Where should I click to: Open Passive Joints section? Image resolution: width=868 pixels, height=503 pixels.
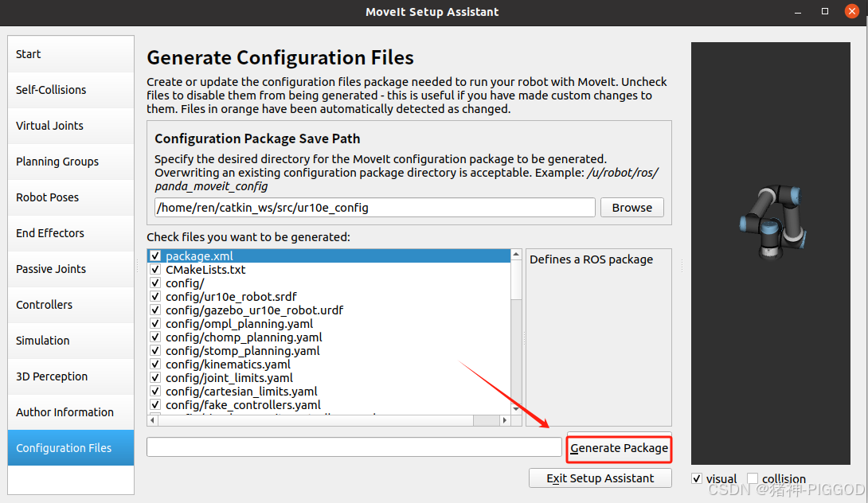tap(71, 269)
